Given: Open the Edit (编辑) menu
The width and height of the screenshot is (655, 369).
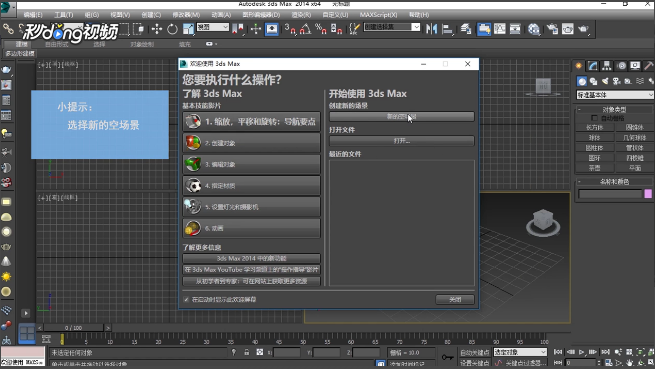Looking at the screenshot, I should [33, 15].
